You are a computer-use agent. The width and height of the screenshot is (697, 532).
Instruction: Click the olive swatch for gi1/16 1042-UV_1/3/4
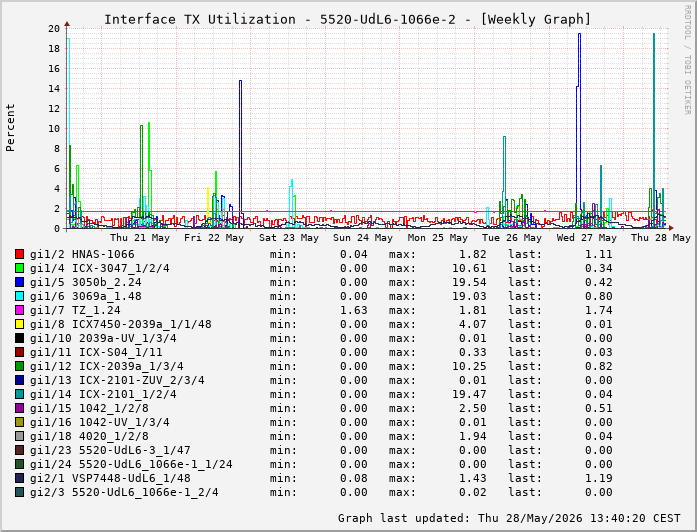pyautogui.click(x=19, y=422)
